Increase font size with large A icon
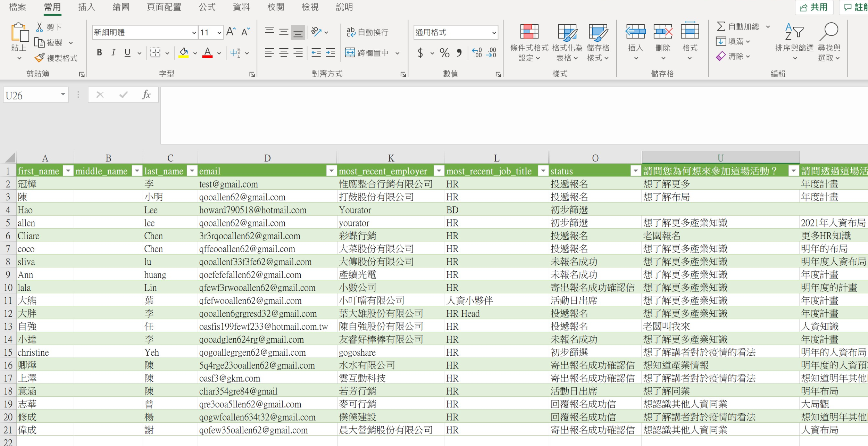 (x=231, y=32)
